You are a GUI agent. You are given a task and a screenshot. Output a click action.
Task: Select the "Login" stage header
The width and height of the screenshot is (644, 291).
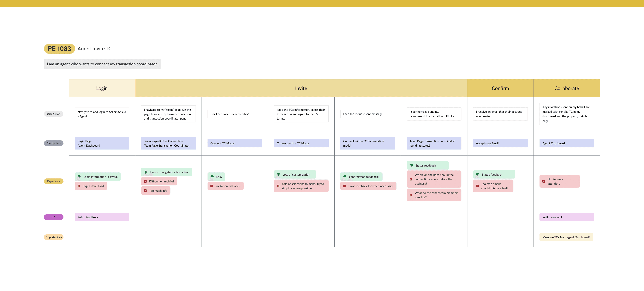102,88
